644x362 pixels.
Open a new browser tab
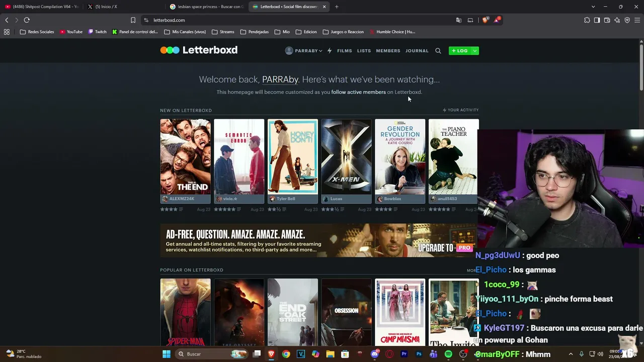click(x=337, y=7)
